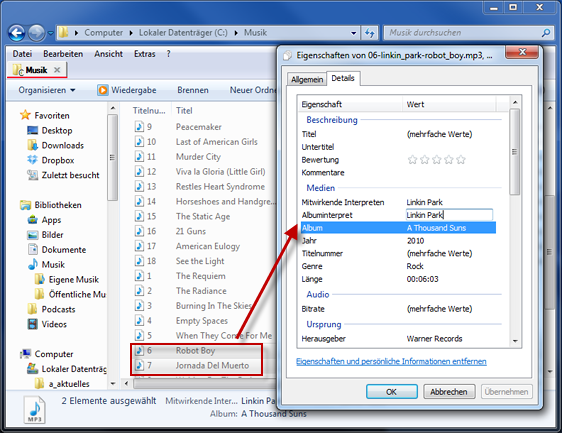Close the Musik folder tab
The width and height of the screenshot is (562, 433).
pos(57,70)
